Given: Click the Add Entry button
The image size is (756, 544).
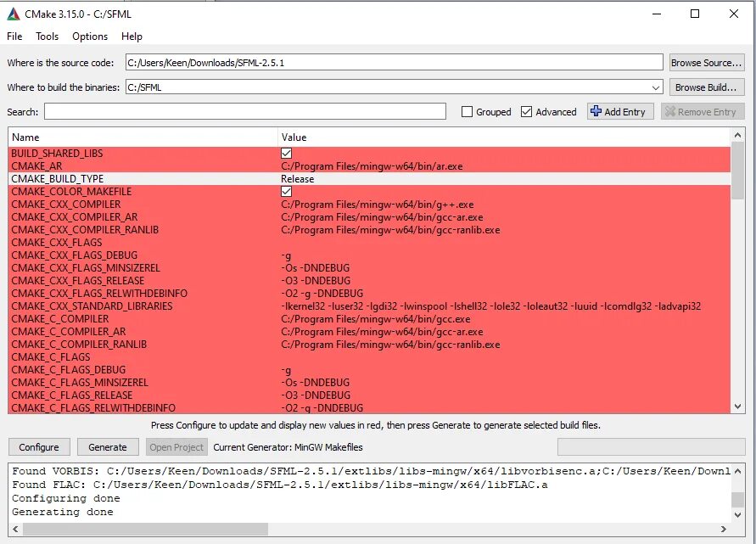Looking at the screenshot, I should [620, 111].
